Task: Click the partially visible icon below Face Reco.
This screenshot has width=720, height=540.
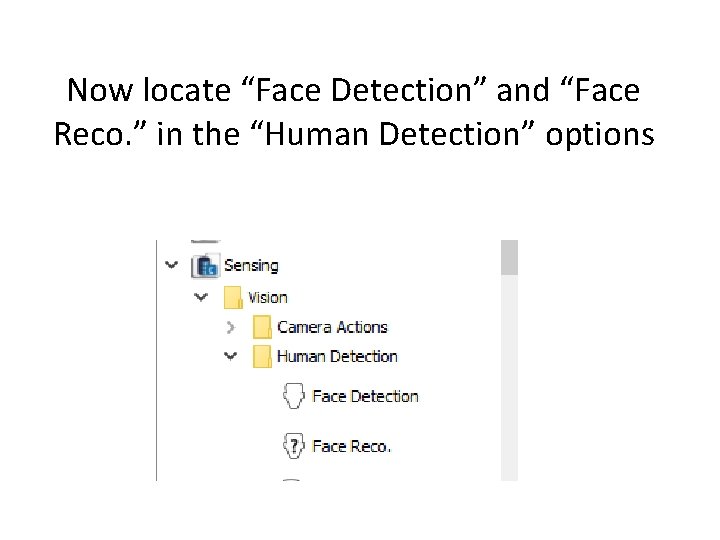Action: click(293, 479)
